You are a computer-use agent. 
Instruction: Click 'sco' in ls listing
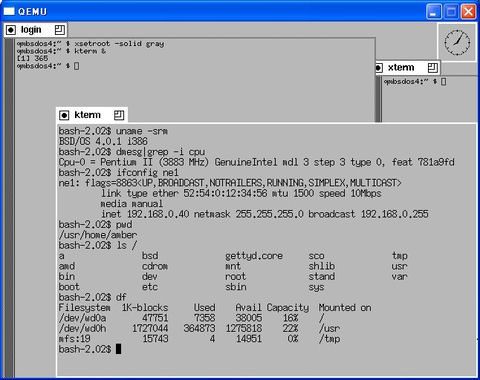coord(317,256)
